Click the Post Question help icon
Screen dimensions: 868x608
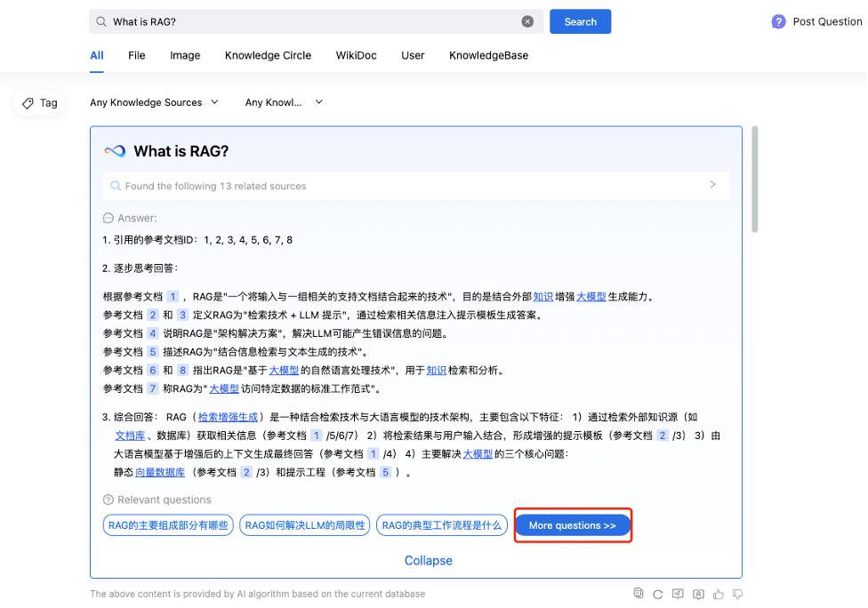click(778, 21)
